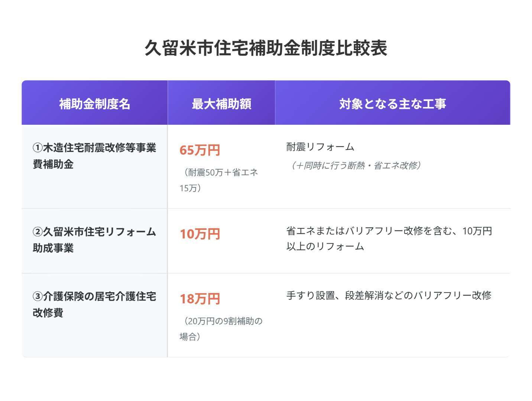Click the title 久留米市住宅補助金制度比較表
Viewport: 532px width, 401px height.
[266, 48]
